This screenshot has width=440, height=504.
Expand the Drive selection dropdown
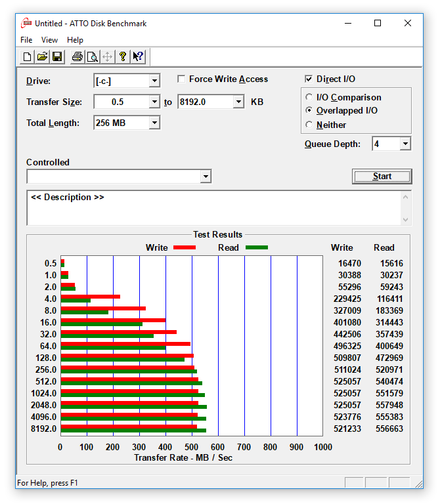tap(154, 81)
